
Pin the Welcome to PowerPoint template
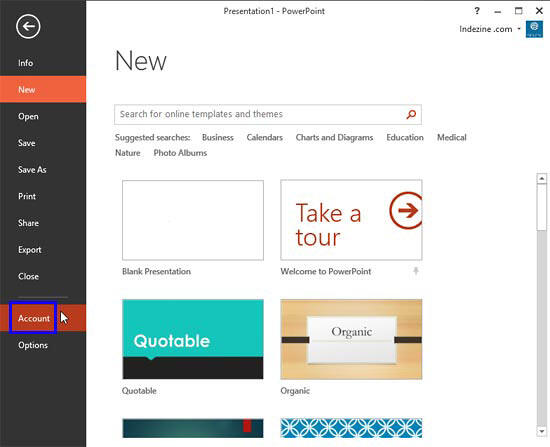point(416,271)
